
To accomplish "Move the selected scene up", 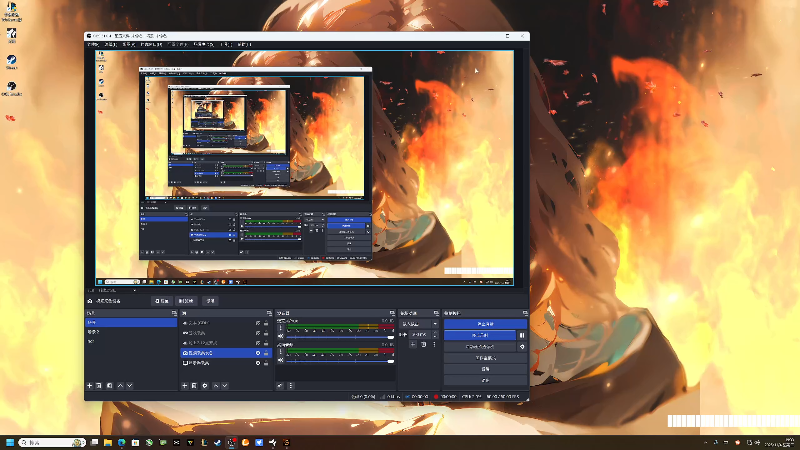I will (120, 386).
